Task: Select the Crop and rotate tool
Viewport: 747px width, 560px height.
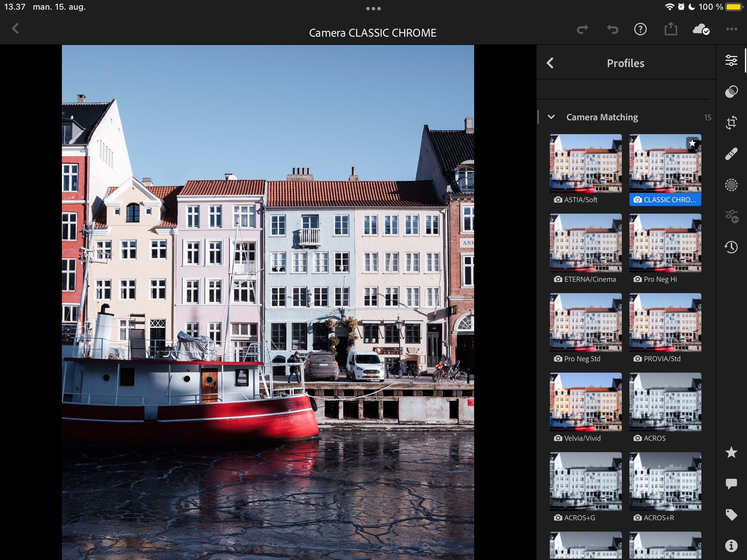Action: coord(731,123)
